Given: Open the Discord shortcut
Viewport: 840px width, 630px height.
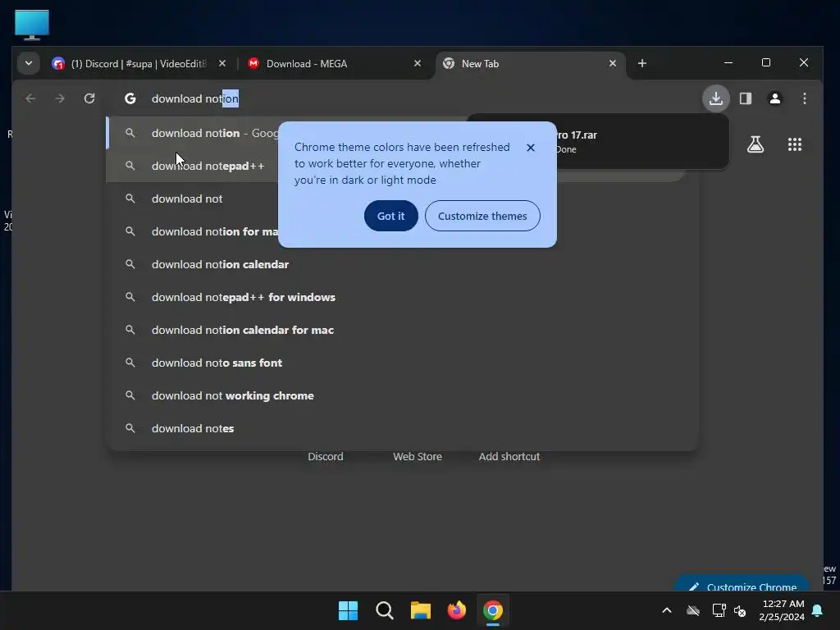Looking at the screenshot, I should (325, 456).
